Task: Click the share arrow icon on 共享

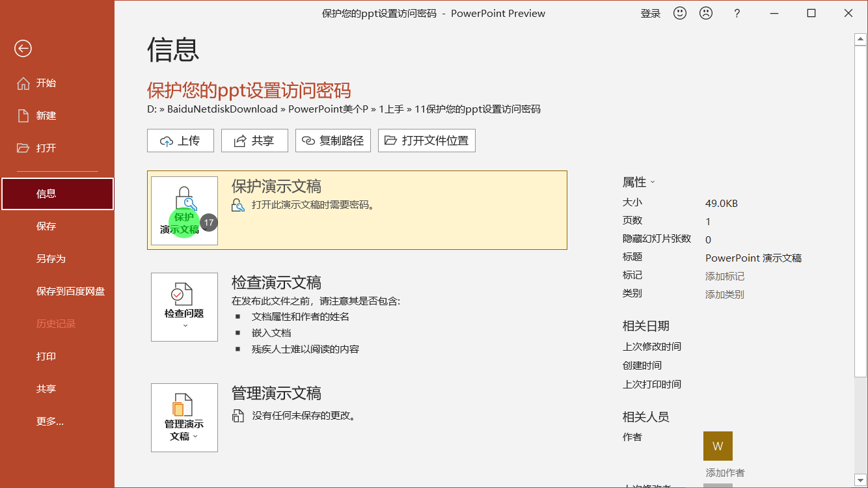Action: [240, 141]
